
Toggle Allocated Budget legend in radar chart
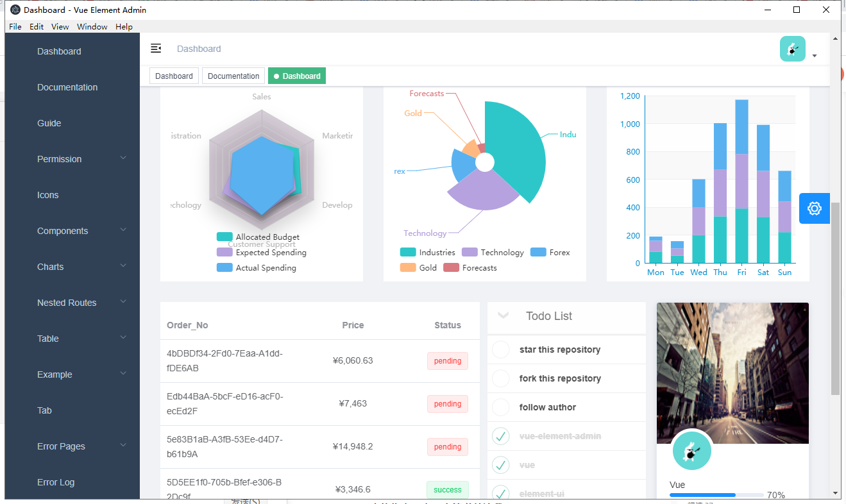tap(258, 237)
